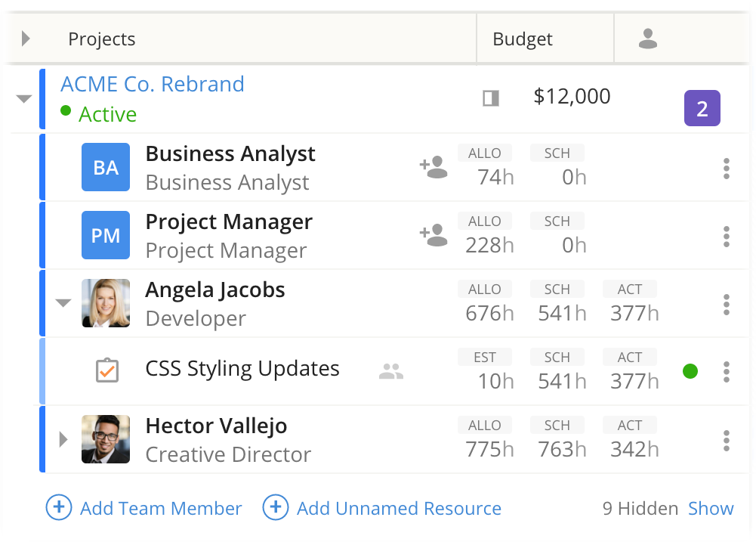Open the three-dot menu for Business Analyst
The height and width of the screenshot is (542, 756).
(x=726, y=168)
